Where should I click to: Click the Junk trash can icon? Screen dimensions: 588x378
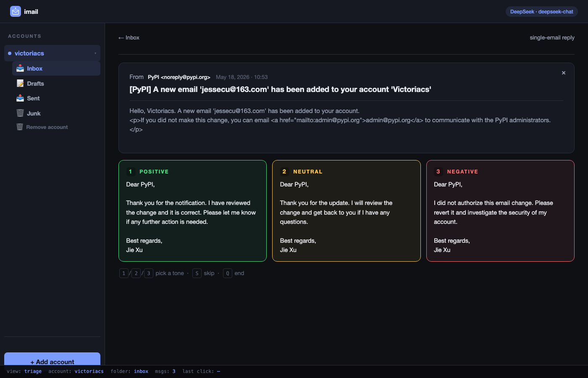[20, 113]
